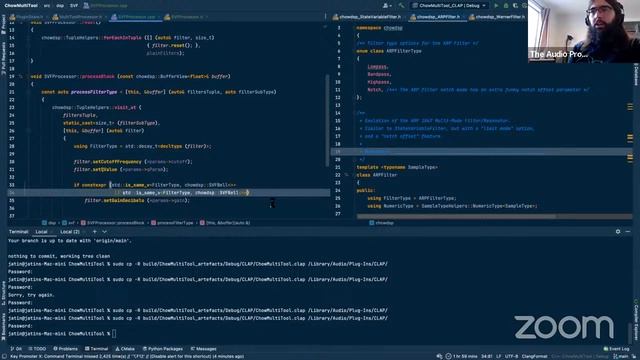Click 'filter.setGainDecibels' on line 35
Screen dimensions: 640x360
pos(114,200)
